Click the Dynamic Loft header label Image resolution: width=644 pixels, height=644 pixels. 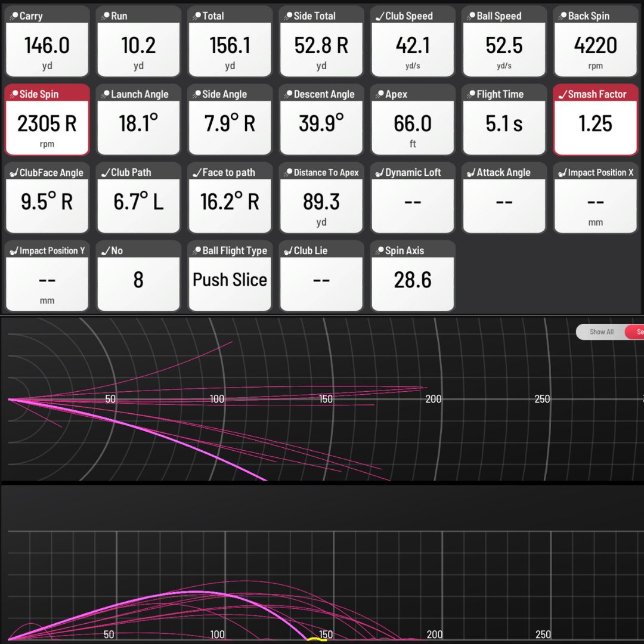tap(413, 172)
